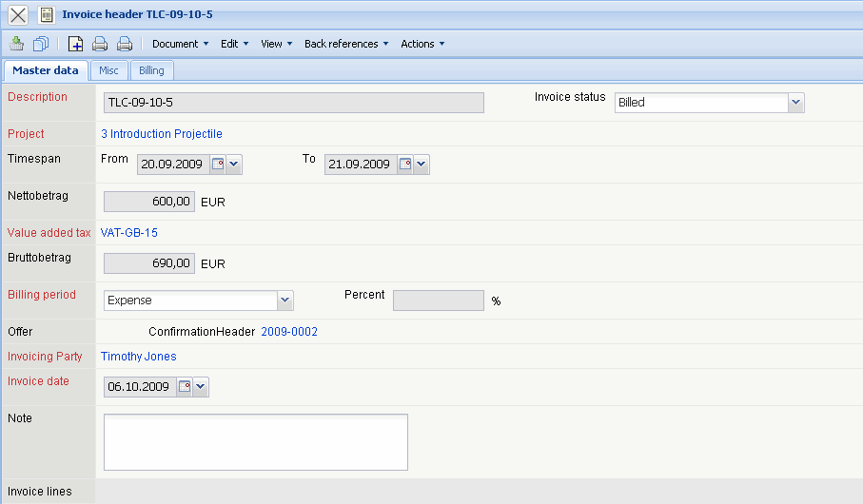
Task: Expand the Invoice status dropdown
Action: 795,103
